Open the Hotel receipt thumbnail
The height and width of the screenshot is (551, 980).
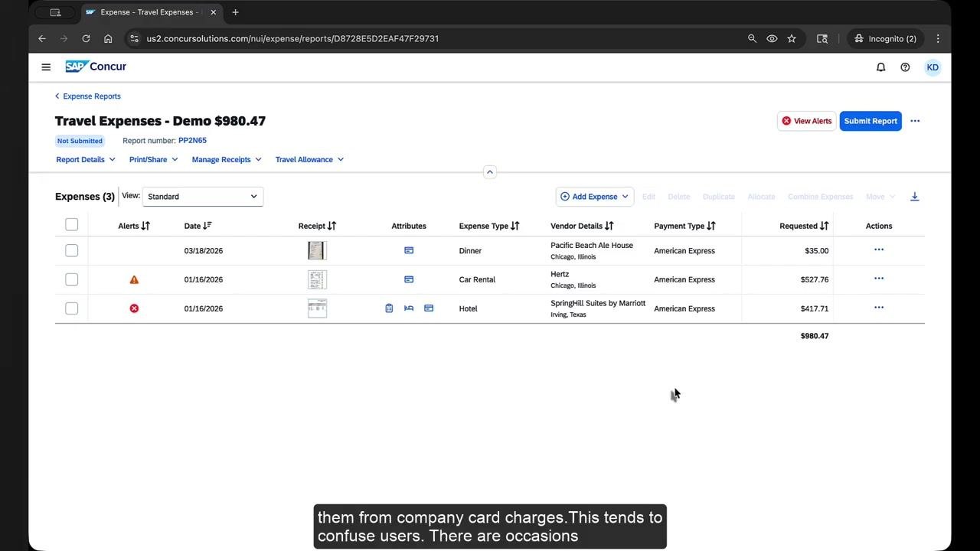coord(317,308)
